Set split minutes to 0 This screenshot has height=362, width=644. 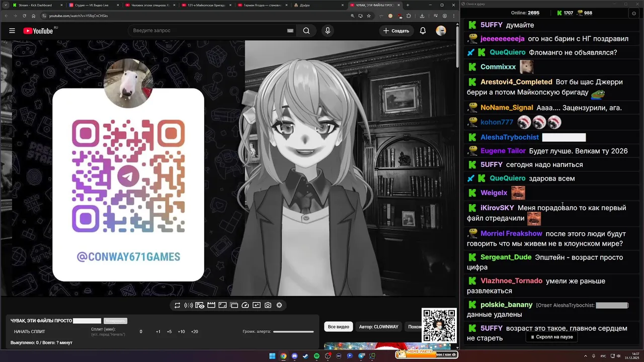point(141,331)
